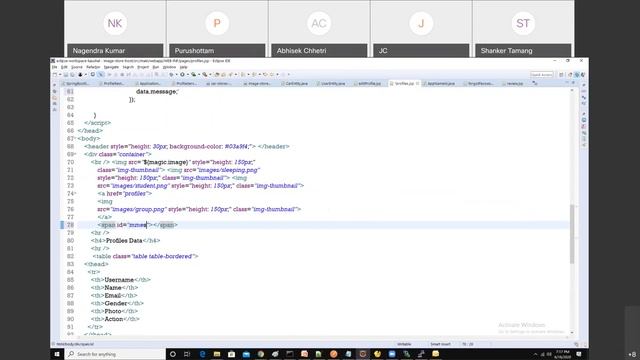The height and width of the screenshot is (360, 640).
Task: Collapse the anchor tag fold on line 74
Action: [76, 193]
